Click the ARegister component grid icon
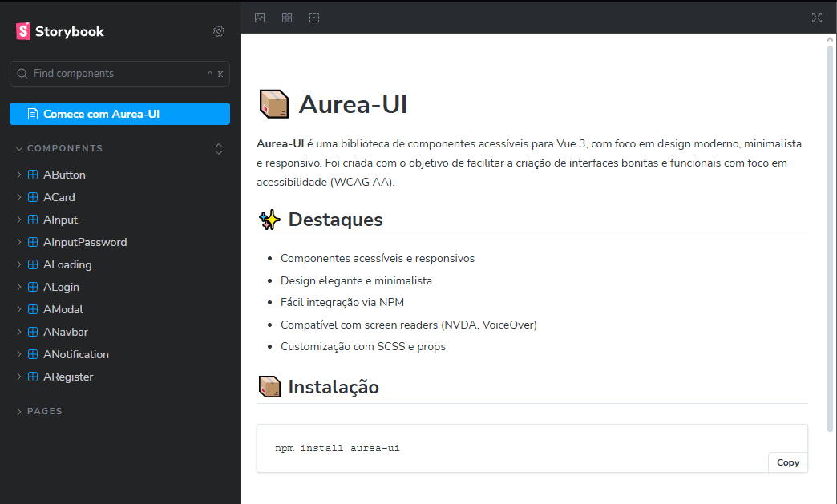 (x=33, y=377)
